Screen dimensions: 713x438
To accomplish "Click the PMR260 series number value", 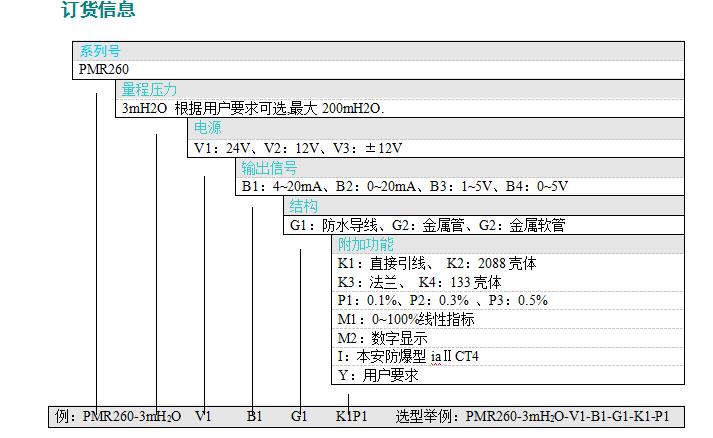I will pos(104,70).
